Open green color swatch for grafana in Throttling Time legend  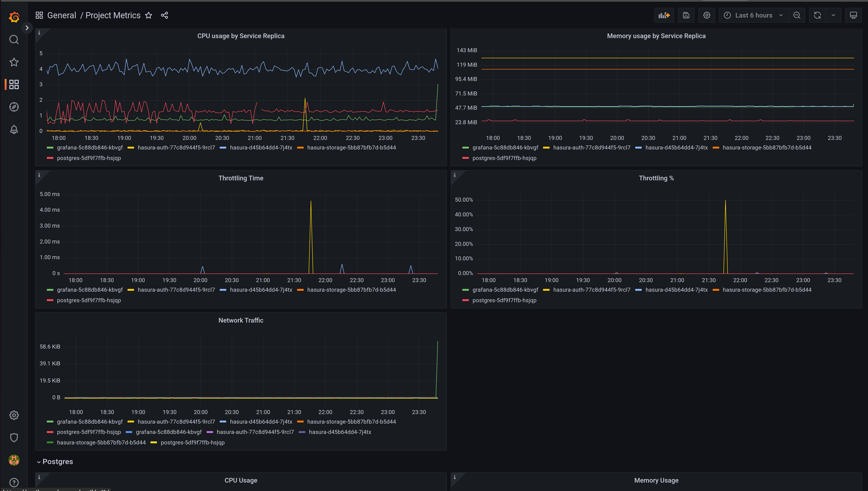coord(50,290)
